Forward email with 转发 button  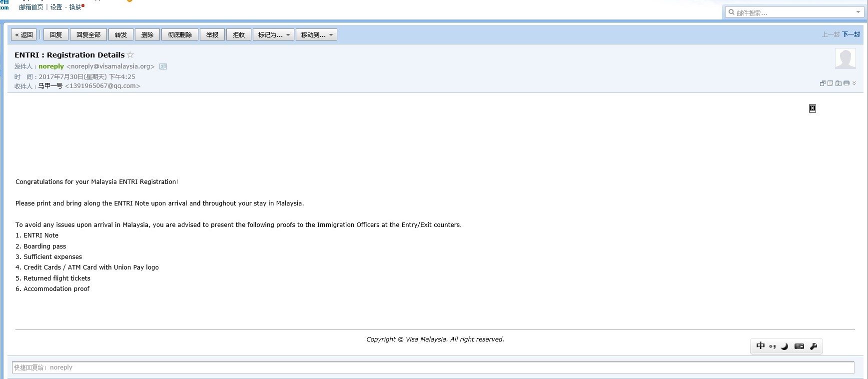click(121, 34)
